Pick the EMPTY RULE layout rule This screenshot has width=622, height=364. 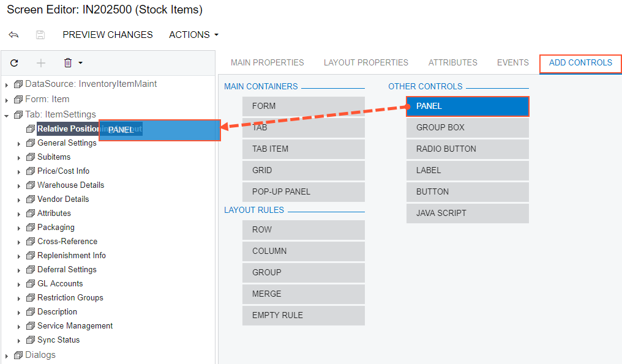pos(303,315)
